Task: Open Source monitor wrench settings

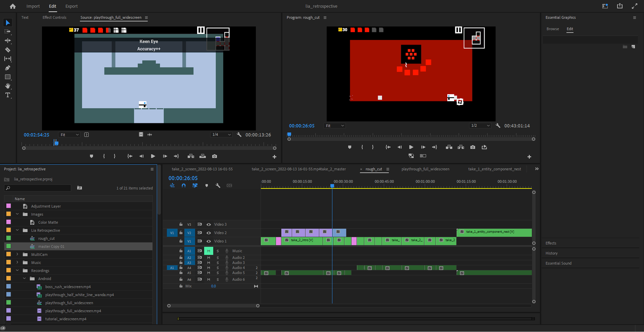Action: (239, 134)
